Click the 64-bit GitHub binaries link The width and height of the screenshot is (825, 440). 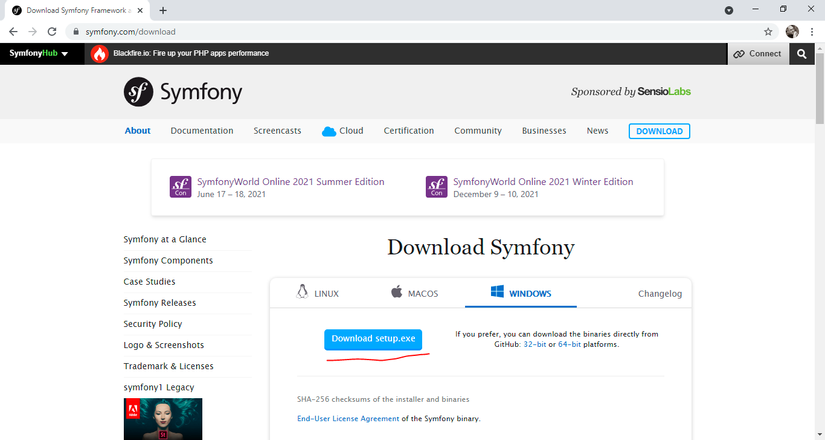pyautogui.click(x=569, y=344)
